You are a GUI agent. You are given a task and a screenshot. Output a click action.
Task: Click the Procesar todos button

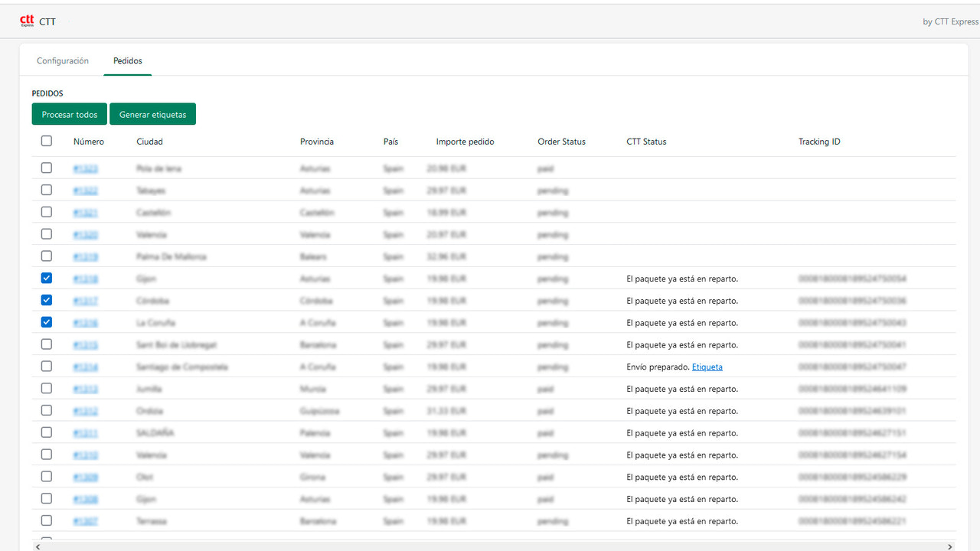point(69,113)
